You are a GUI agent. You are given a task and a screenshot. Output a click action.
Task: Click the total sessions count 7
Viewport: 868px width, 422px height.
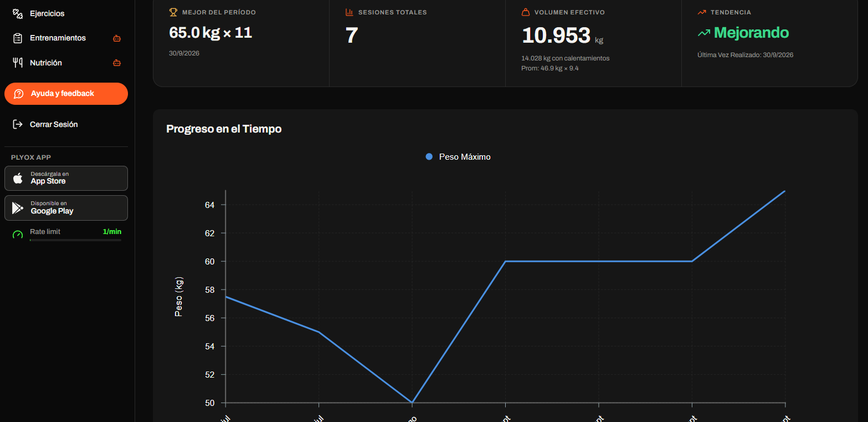coord(352,35)
